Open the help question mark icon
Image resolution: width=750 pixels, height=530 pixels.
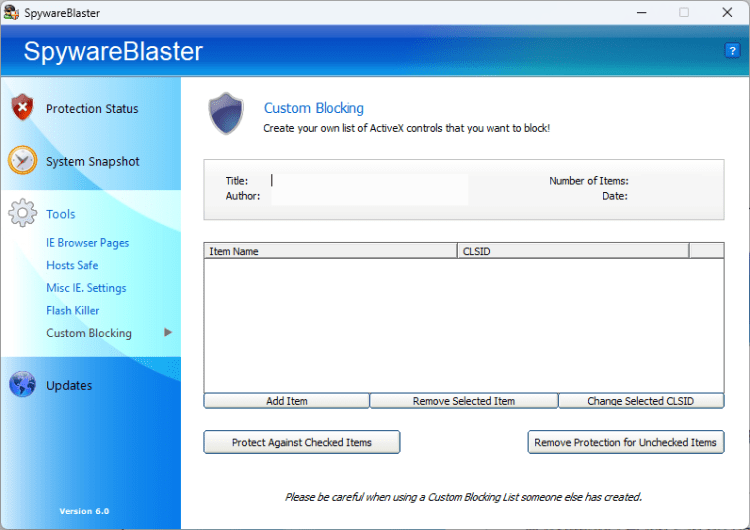pyautogui.click(x=732, y=50)
